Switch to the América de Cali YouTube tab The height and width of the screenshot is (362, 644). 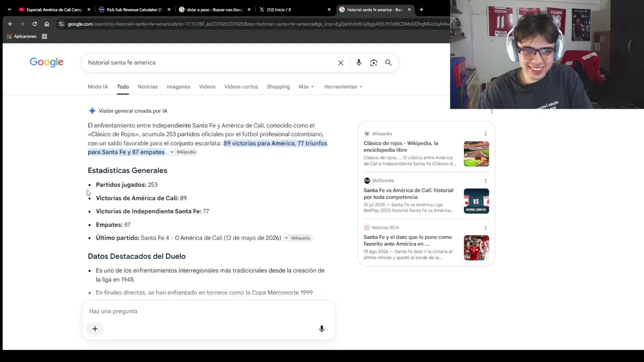[53, 10]
